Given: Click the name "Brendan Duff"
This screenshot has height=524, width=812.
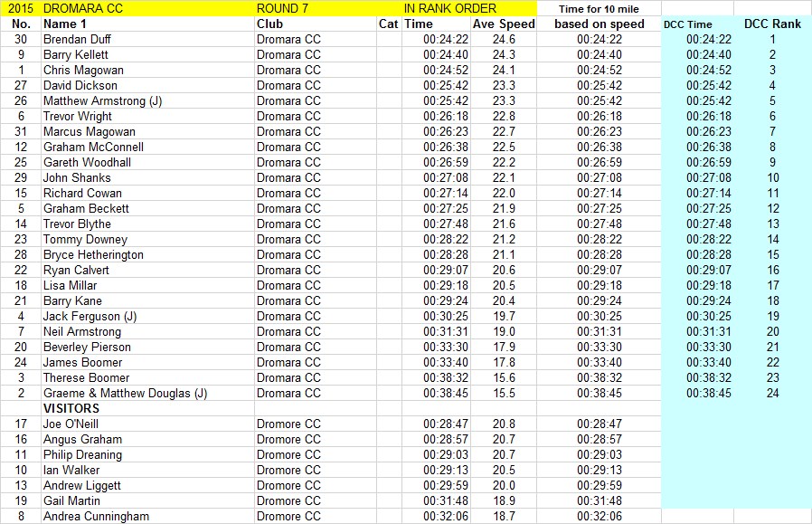Looking at the screenshot, I should coord(77,40).
